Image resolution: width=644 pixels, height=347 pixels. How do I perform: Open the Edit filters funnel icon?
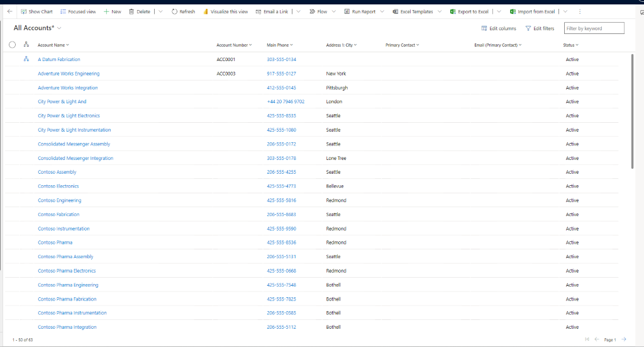click(x=528, y=28)
